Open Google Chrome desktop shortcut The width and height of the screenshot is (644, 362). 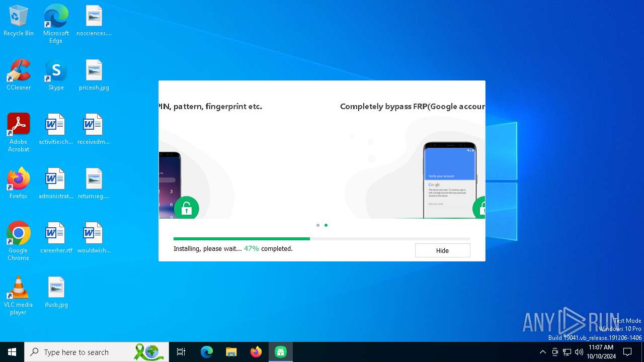19,241
